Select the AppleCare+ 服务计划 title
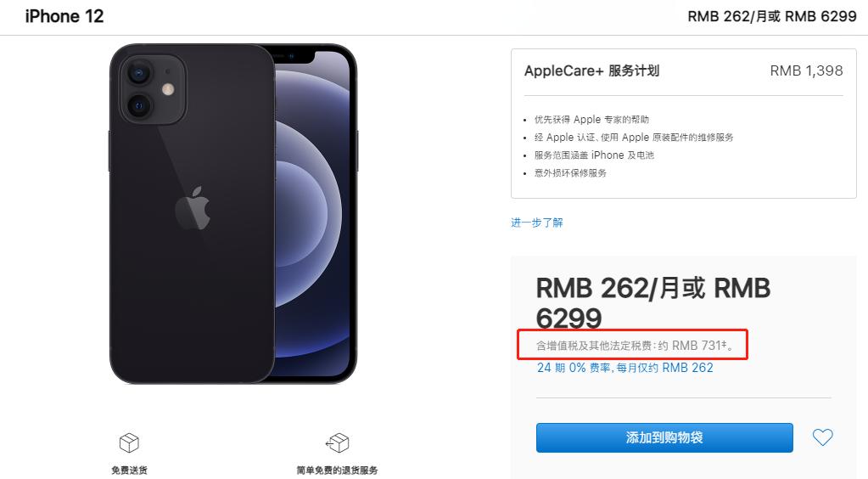This screenshot has width=868, height=479. point(591,71)
